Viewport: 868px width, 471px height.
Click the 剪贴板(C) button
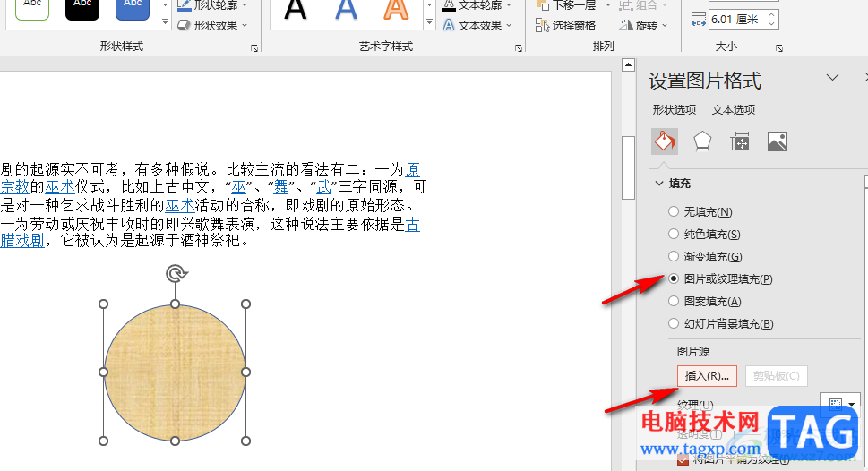point(776,376)
